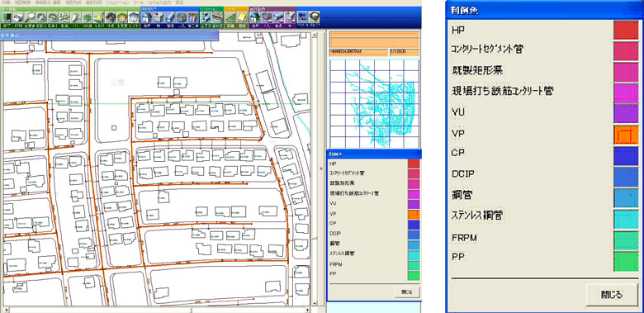Click the printer icon in the green toolbar
Image resolution: width=644 pixels, height=313 pixels.
click(18, 17)
